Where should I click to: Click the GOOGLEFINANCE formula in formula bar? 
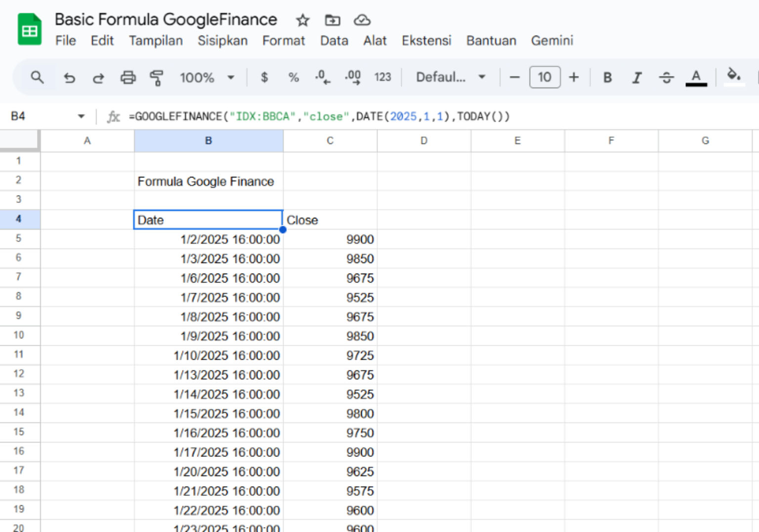pos(319,117)
